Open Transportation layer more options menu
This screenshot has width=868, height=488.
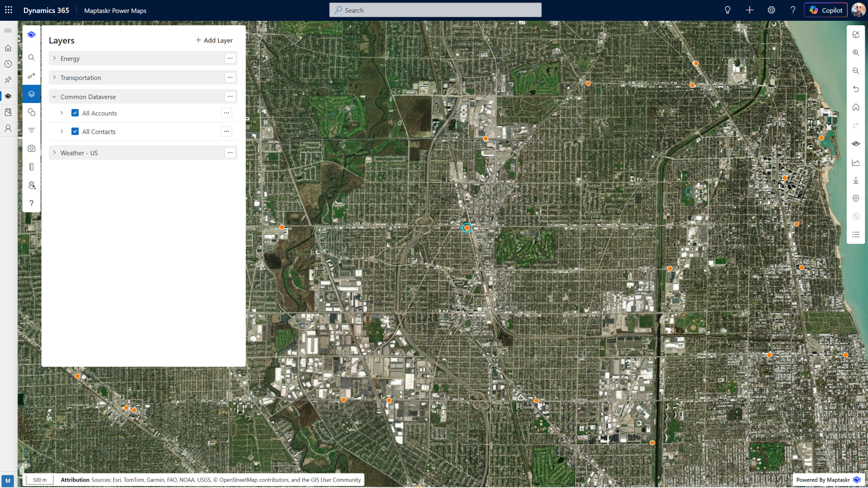(x=230, y=78)
